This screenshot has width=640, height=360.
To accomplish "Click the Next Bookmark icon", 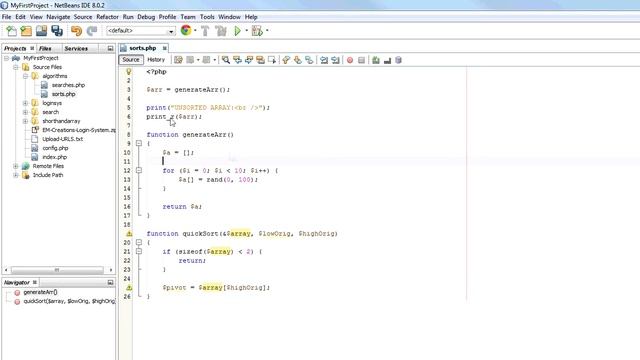I will (x=298, y=60).
